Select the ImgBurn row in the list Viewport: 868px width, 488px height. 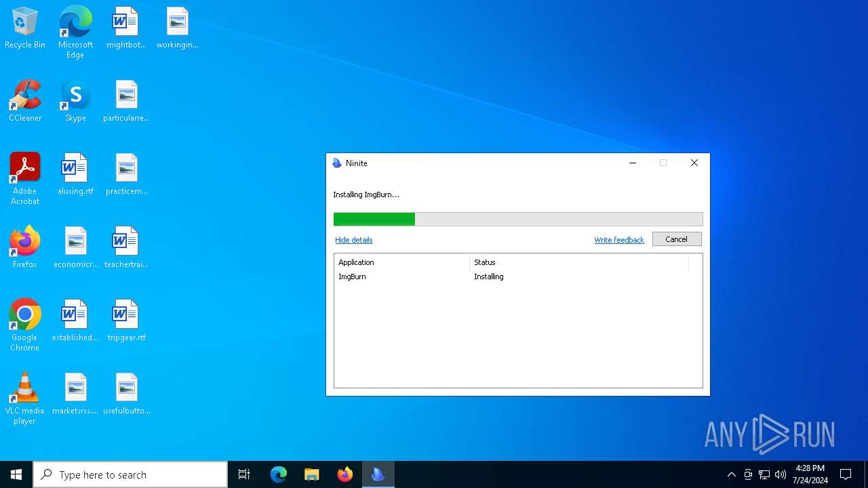[518, 277]
